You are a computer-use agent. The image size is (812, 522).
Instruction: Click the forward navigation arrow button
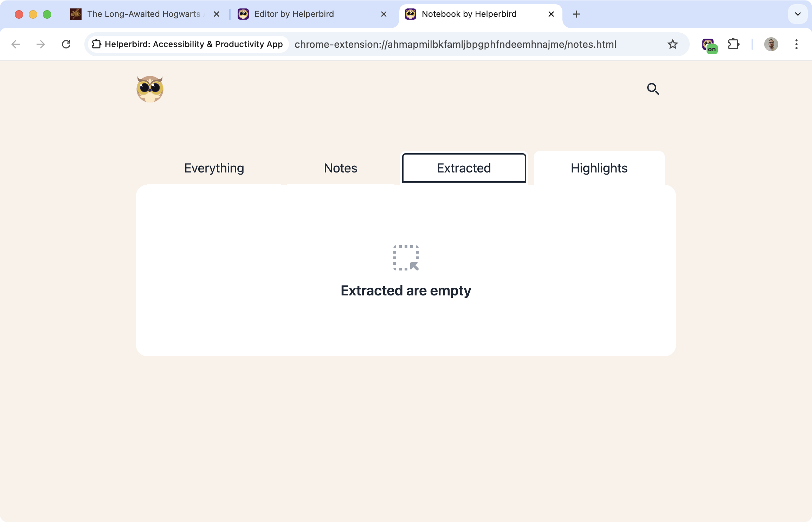(x=40, y=44)
